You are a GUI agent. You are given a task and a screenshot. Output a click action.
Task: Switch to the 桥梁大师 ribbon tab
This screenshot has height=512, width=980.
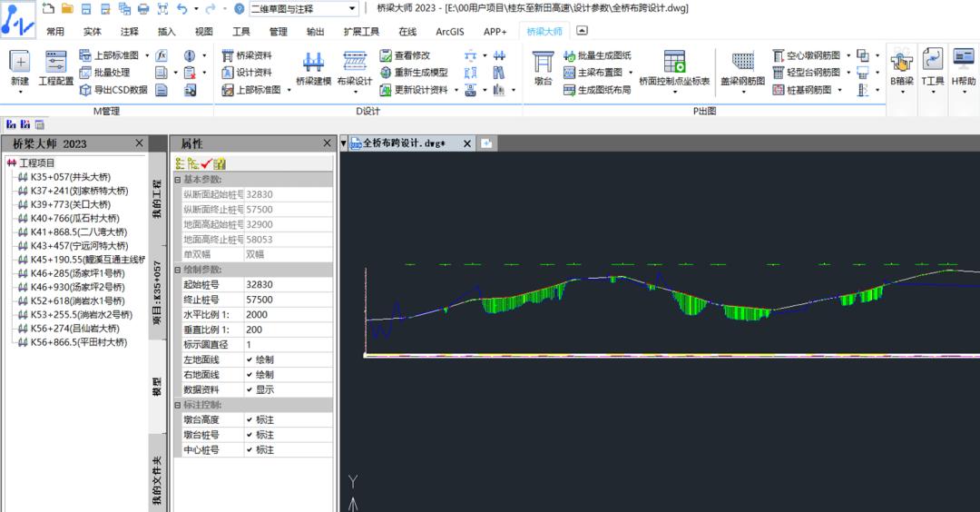[544, 31]
